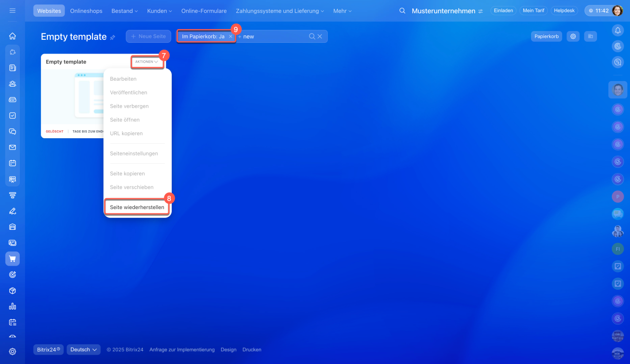The width and height of the screenshot is (630, 364).
Task: Click the red GELÖSCHT status label
Action: [x=55, y=132]
